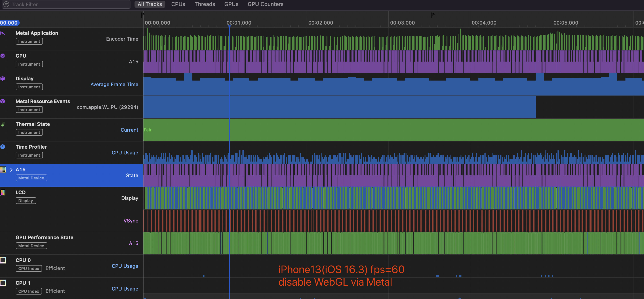Click the Track Filter icon
The height and width of the screenshot is (299, 644).
click(6, 4)
